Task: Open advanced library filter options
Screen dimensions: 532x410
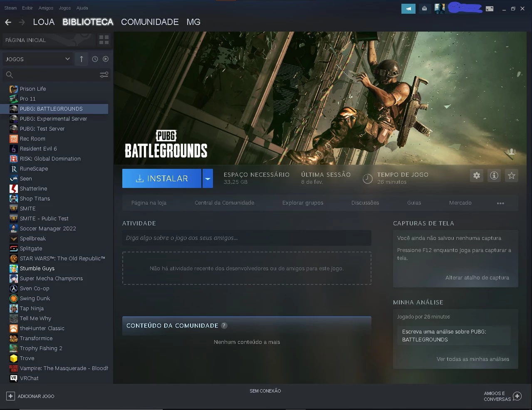Action: coord(104,75)
